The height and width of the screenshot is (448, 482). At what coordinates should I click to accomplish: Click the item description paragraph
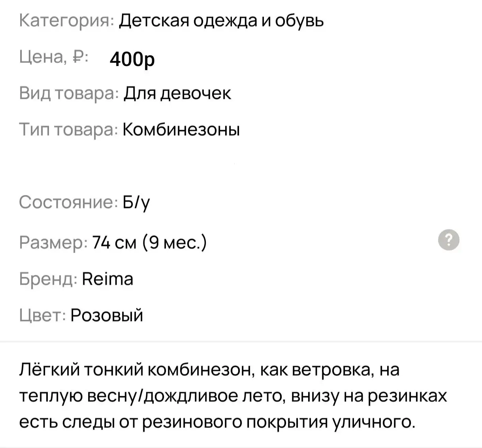[233, 395]
